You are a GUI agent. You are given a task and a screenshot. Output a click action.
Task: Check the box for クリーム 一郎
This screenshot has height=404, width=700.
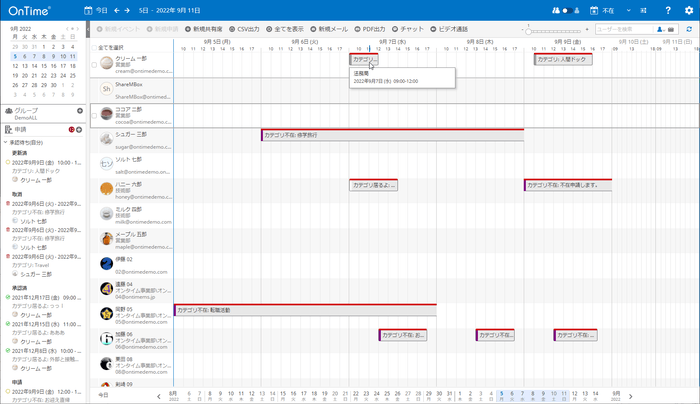(94, 63)
